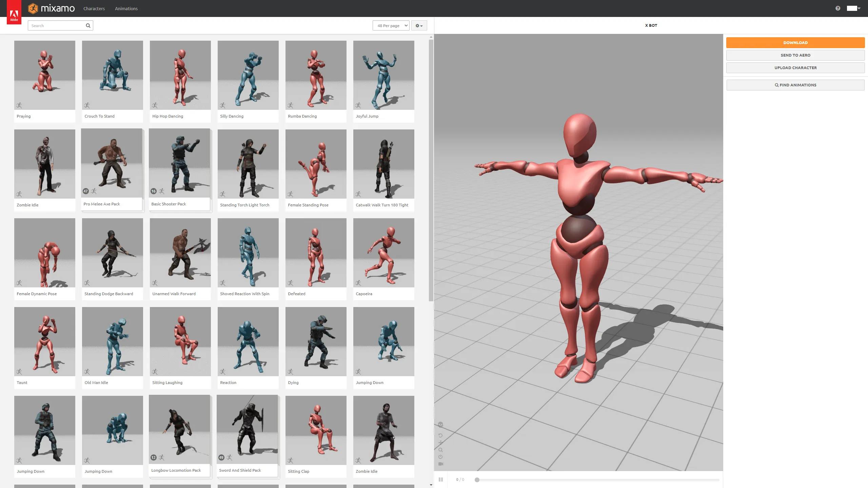This screenshot has width=868, height=488.
Task: Click the running-man icon on Hip Hop Dancing
Action: click(155, 105)
